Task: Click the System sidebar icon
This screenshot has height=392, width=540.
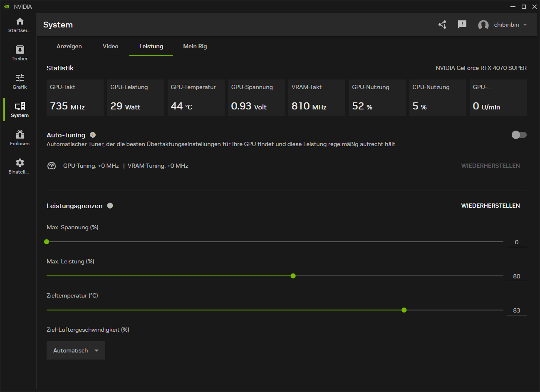Action: 20,107
